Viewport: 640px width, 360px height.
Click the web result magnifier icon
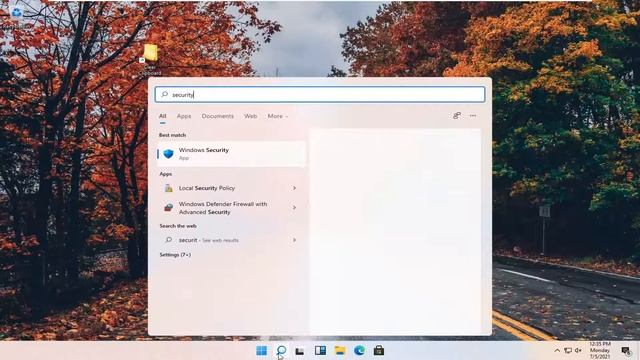[169, 240]
